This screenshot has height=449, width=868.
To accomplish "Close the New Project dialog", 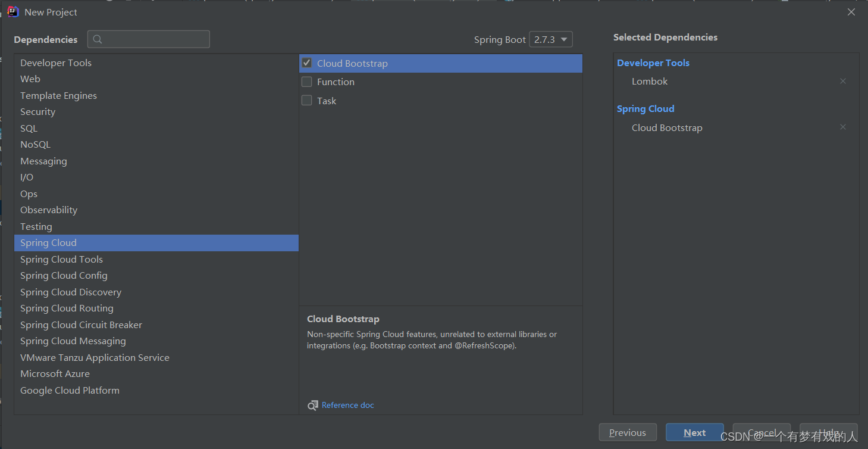I will click(x=851, y=12).
